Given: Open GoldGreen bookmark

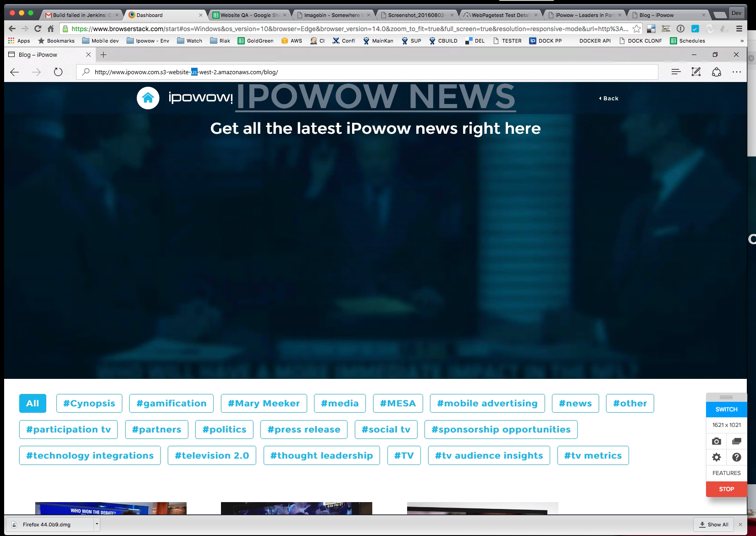Looking at the screenshot, I should pyautogui.click(x=255, y=41).
